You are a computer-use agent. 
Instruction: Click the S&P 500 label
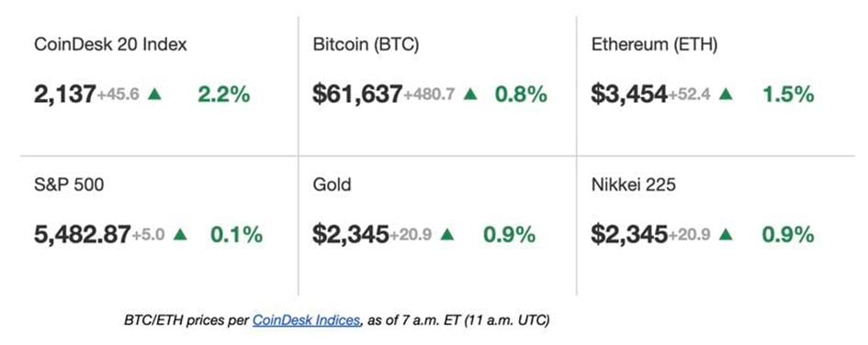click(69, 184)
